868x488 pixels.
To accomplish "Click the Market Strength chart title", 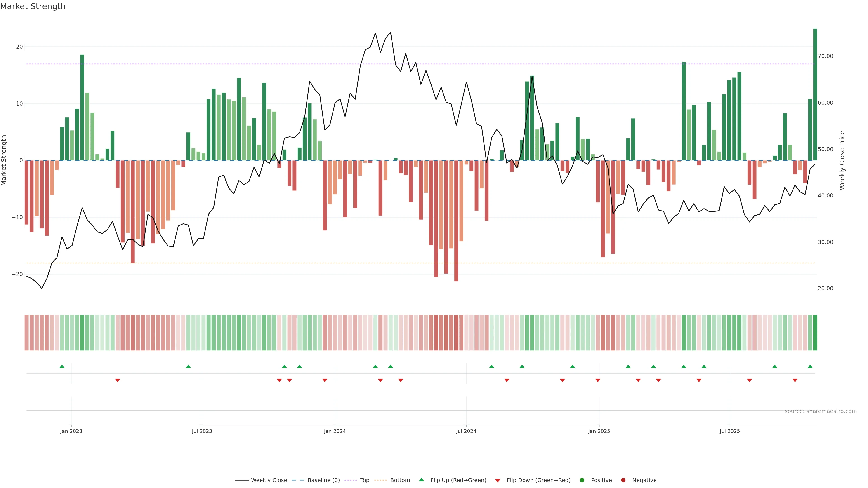I will click(x=33, y=6).
